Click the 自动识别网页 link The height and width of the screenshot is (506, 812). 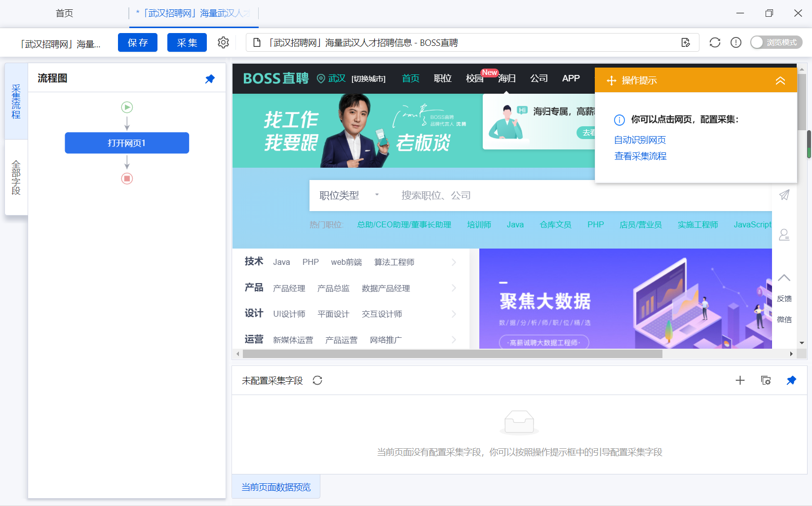pyautogui.click(x=640, y=140)
